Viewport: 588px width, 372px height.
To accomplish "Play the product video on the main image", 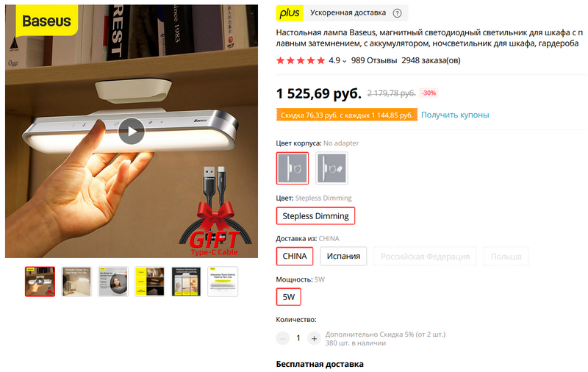I will [x=132, y=131].
